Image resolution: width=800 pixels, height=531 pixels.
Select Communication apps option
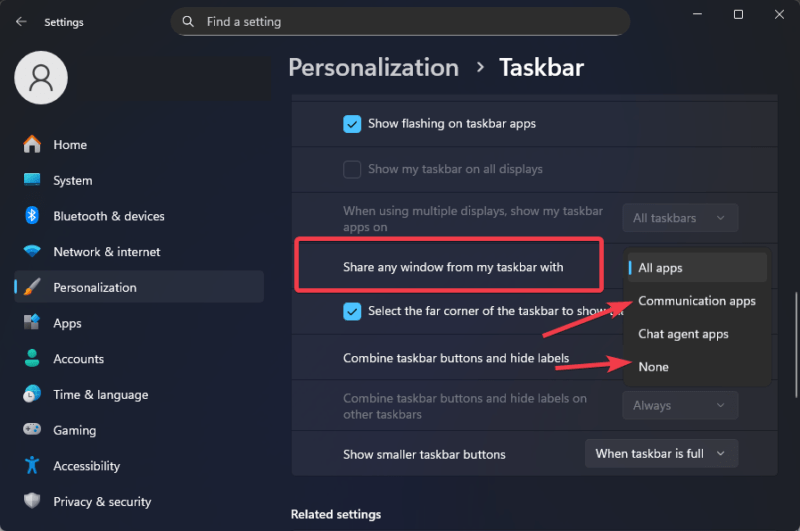pos(697,301)
